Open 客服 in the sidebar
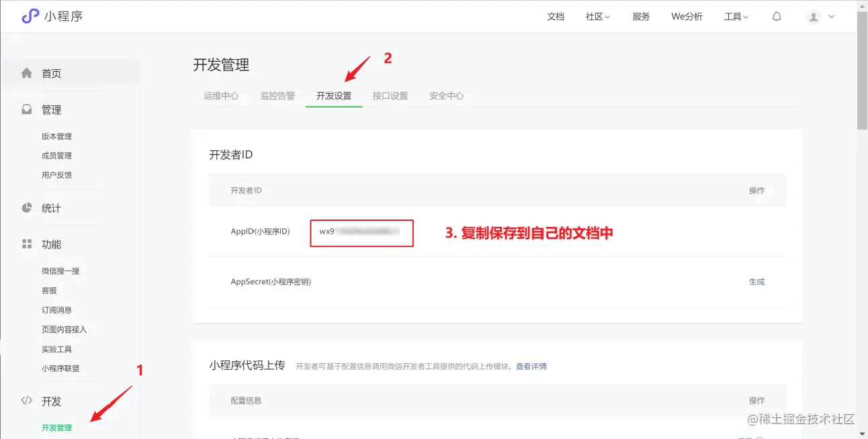Viewport: 868px width, 439px height. [49, 291]
